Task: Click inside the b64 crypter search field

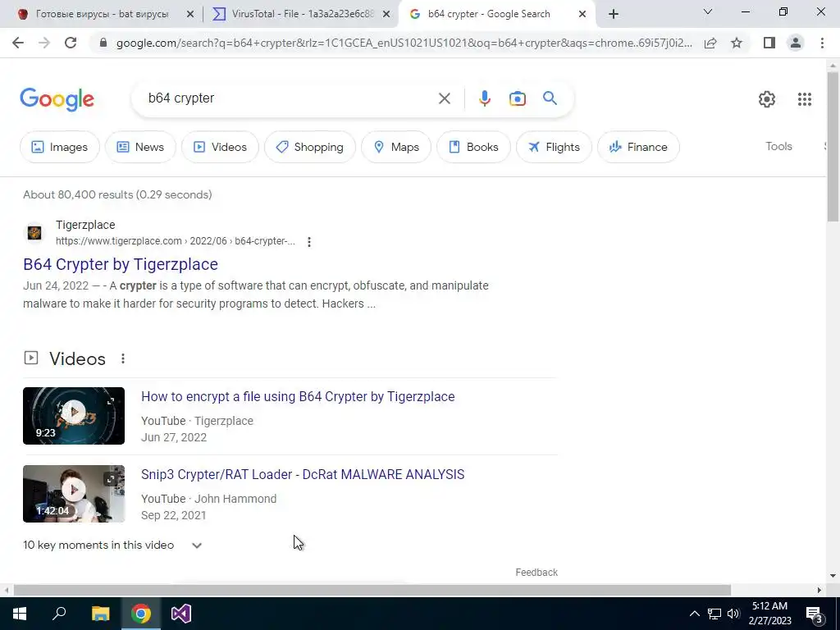Action: point(290,98)
